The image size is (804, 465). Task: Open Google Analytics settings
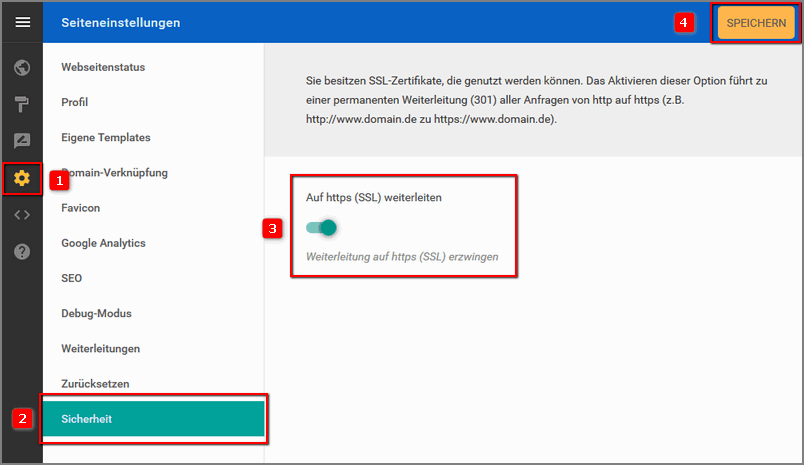coord(103,243)
